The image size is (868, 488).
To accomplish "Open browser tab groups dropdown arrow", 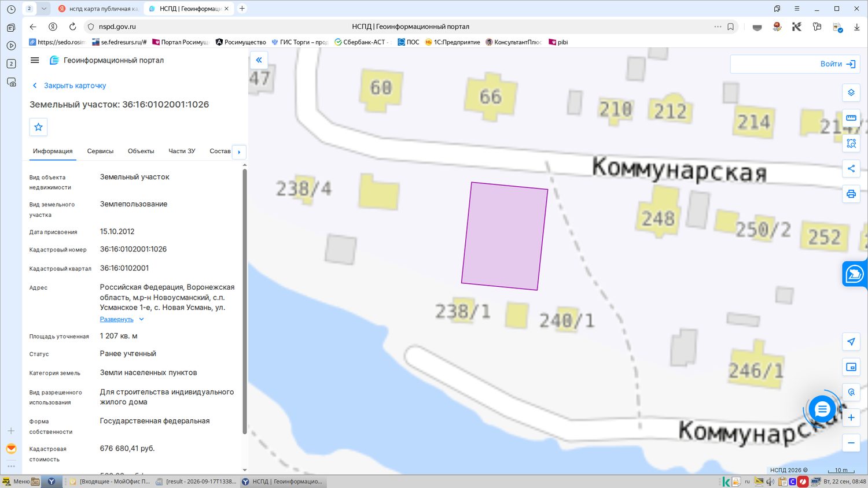I will click(43, 9).
